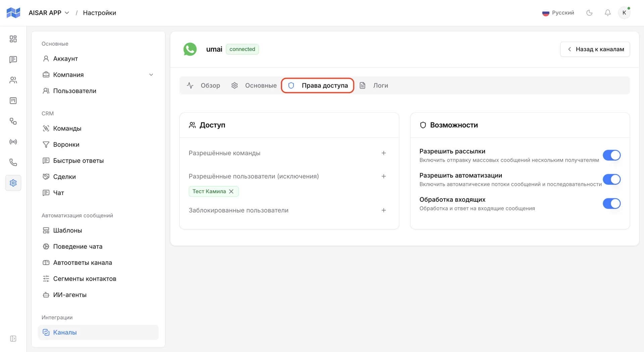Click the WhatsApp channel icon
This screenshot has width=644, height=352.
coord(190,49)
